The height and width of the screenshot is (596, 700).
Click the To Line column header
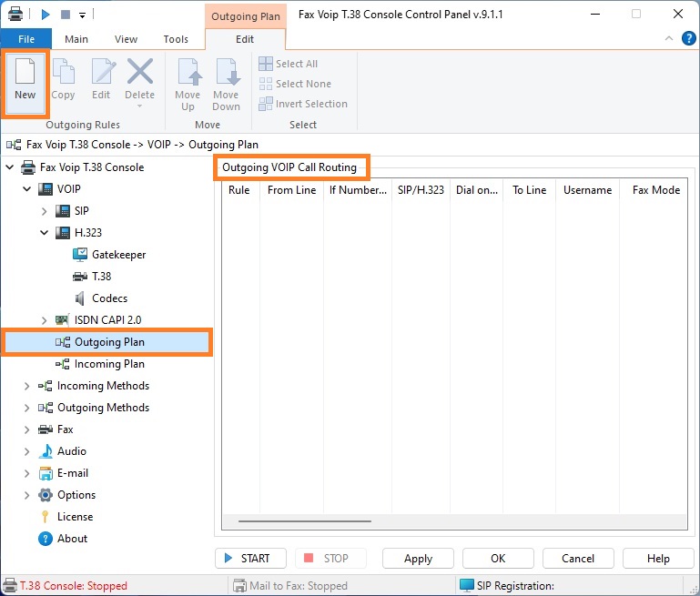[x=530, y=190]
